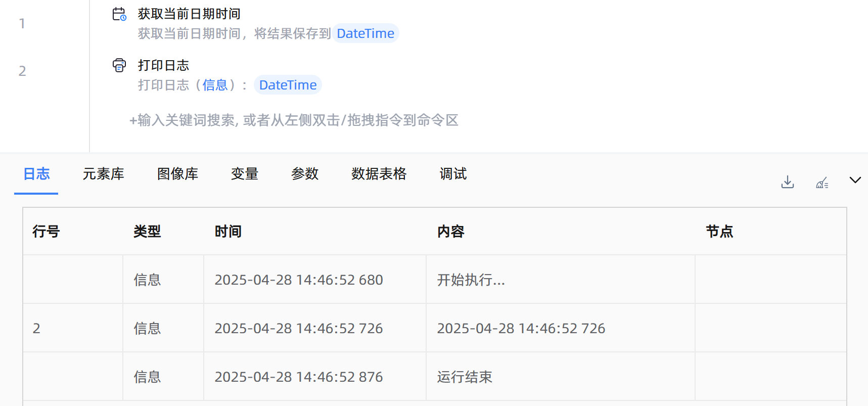Screen dimensions: 868x406
Task: Switch to the 元素库 tab
Action: pos(103,174)
